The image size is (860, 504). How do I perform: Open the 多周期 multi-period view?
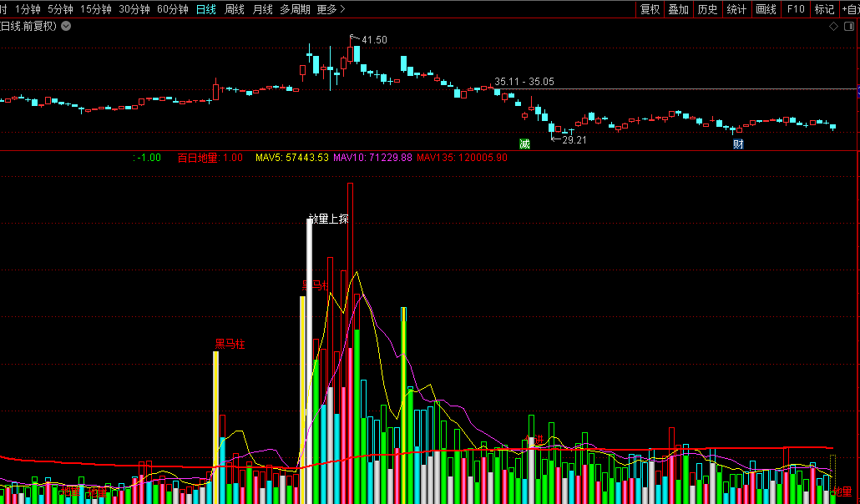click(295, 9)
